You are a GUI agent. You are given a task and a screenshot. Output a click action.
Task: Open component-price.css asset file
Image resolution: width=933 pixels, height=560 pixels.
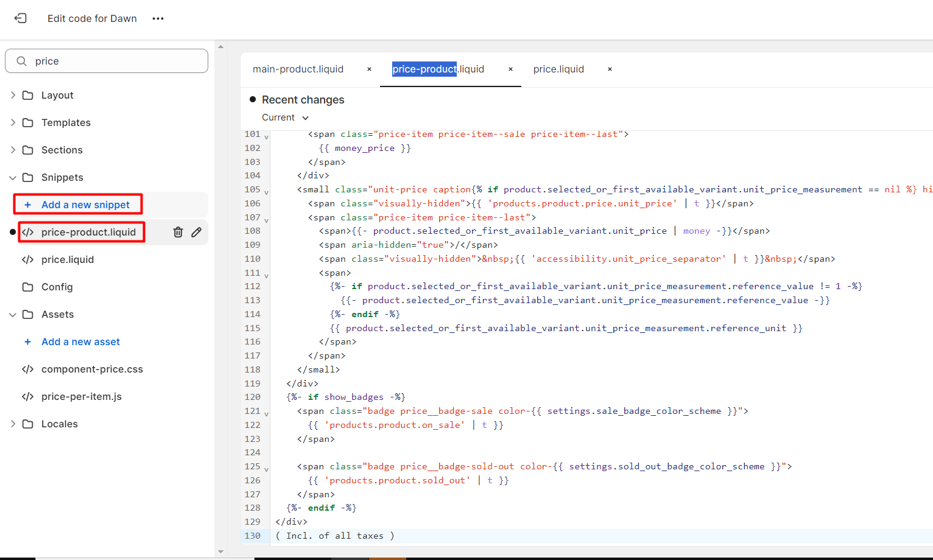point(92,369)
